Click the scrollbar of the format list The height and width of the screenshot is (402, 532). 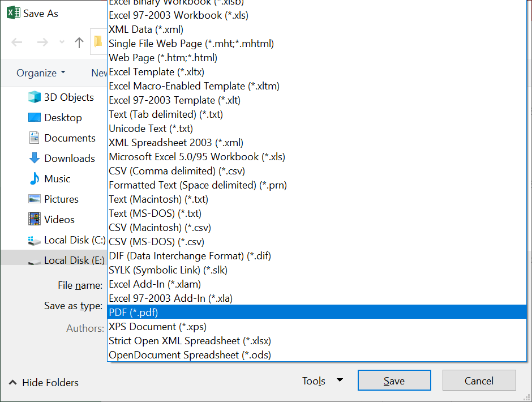528,170
